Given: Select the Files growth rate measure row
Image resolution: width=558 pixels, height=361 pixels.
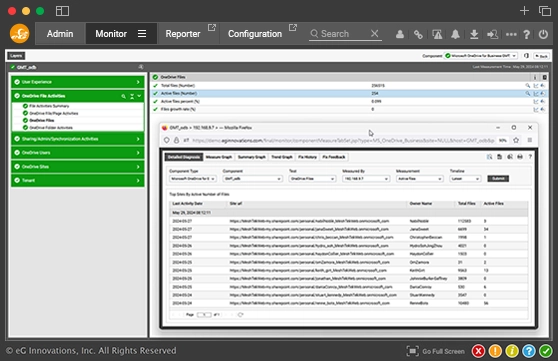Looking at the screenshot, I should tap(349, 109).
